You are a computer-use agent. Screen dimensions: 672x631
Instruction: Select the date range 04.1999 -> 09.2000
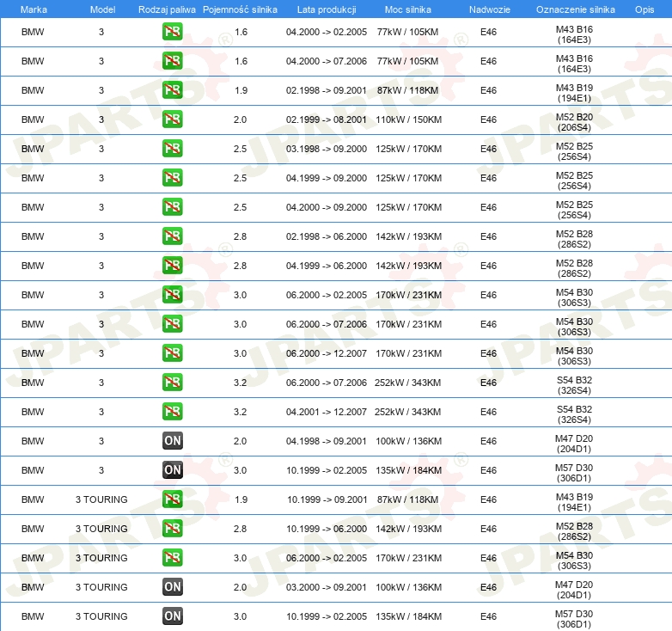327,178
